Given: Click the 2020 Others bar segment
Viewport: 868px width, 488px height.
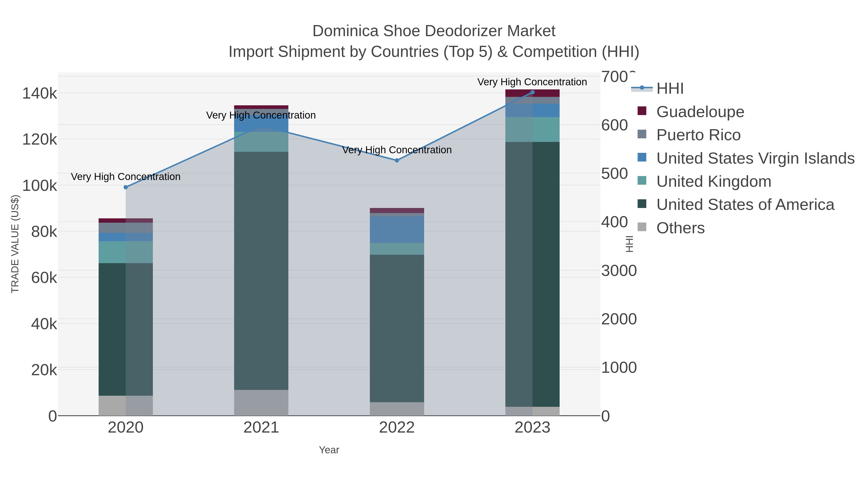Looking at the screenshot, I should [126, 406].
